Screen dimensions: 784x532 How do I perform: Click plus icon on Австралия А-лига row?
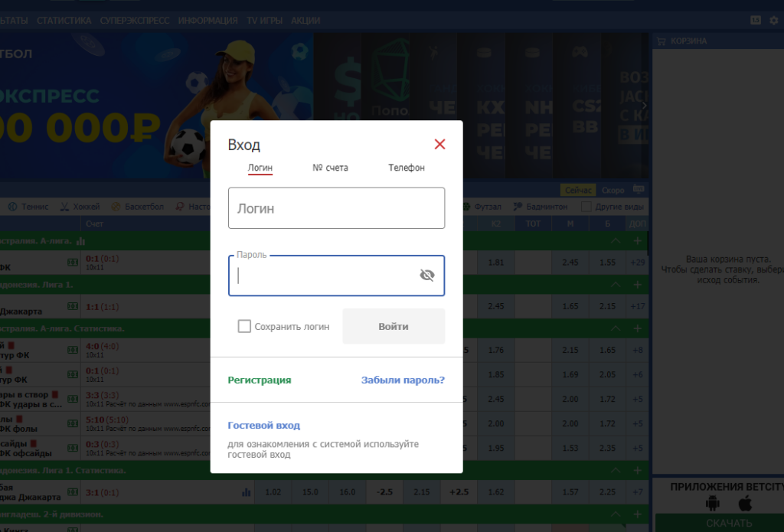(638, 241)
